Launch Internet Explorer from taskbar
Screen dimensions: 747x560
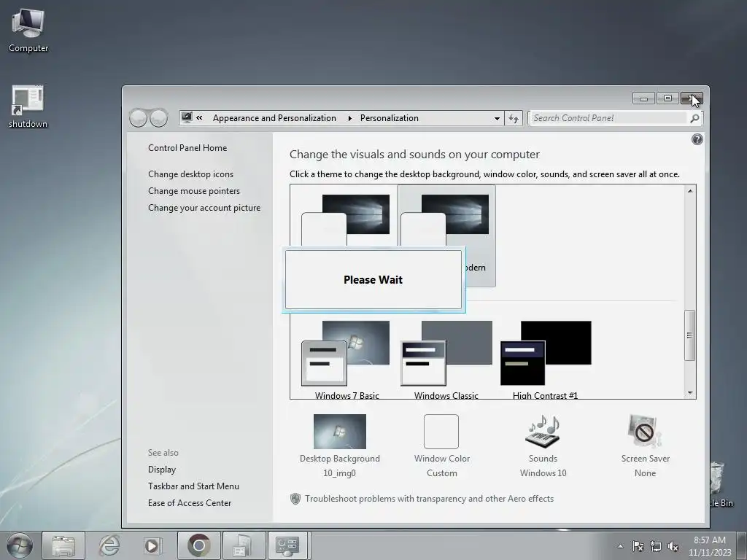(109, 545)
